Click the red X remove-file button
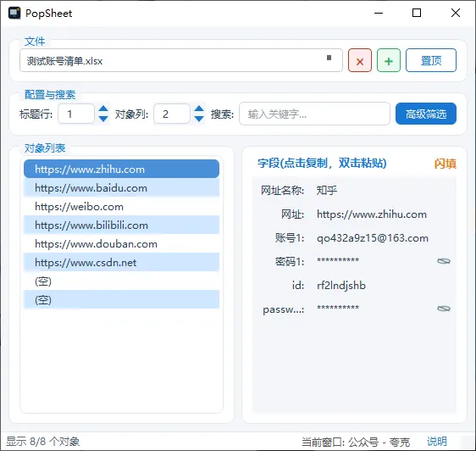 [360, 60]
